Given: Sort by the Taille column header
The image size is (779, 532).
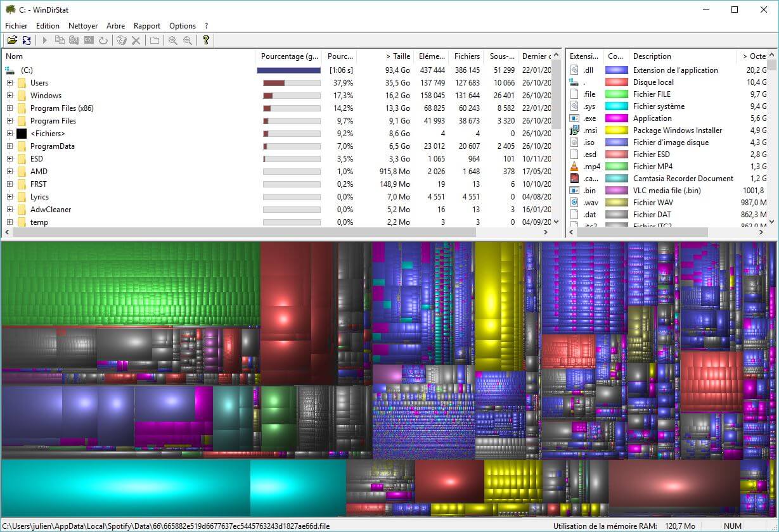Looking at the screenshot, I should [397, 56].
